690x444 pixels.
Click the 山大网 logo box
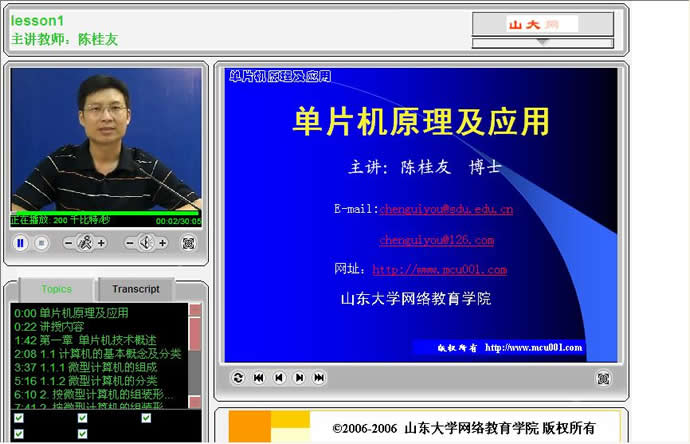(543, 24)
